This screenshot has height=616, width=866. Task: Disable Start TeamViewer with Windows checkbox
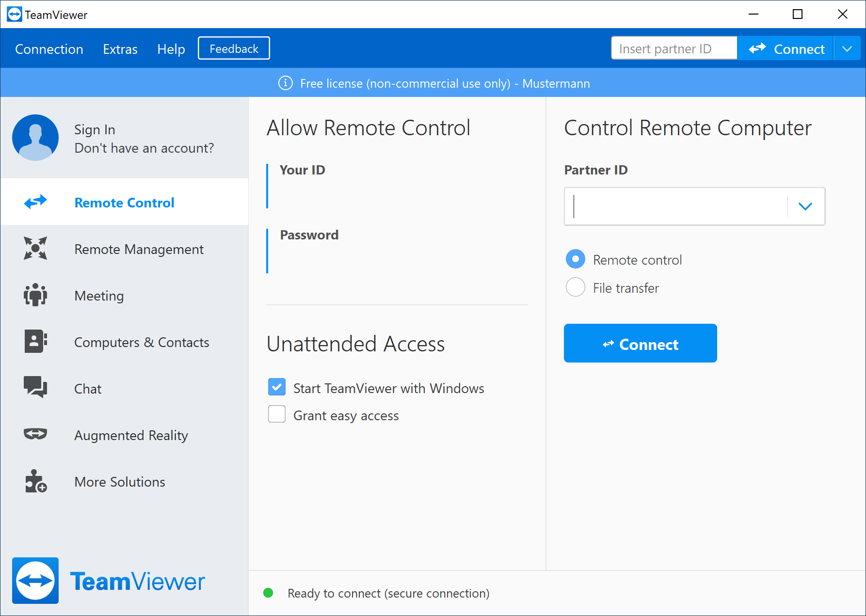[x=277, y=387]
